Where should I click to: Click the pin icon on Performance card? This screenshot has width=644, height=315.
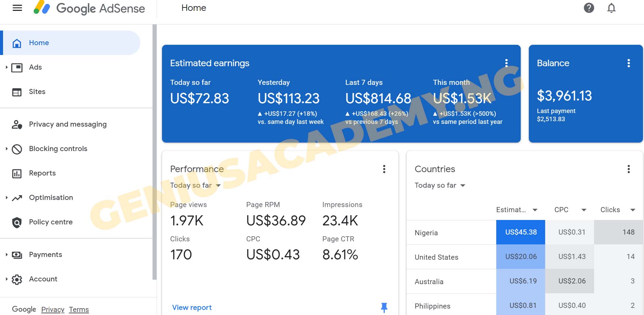point(384,307)
